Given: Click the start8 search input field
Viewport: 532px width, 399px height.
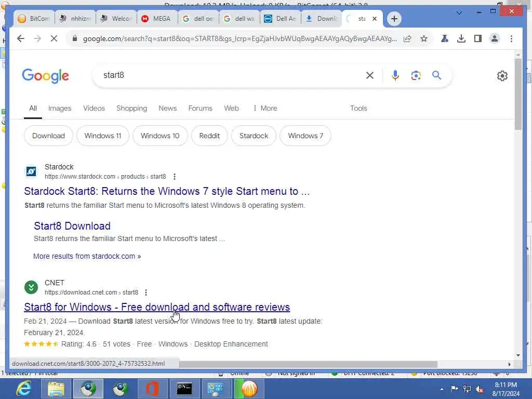Looking at the screenshot, I should point(231,75).
